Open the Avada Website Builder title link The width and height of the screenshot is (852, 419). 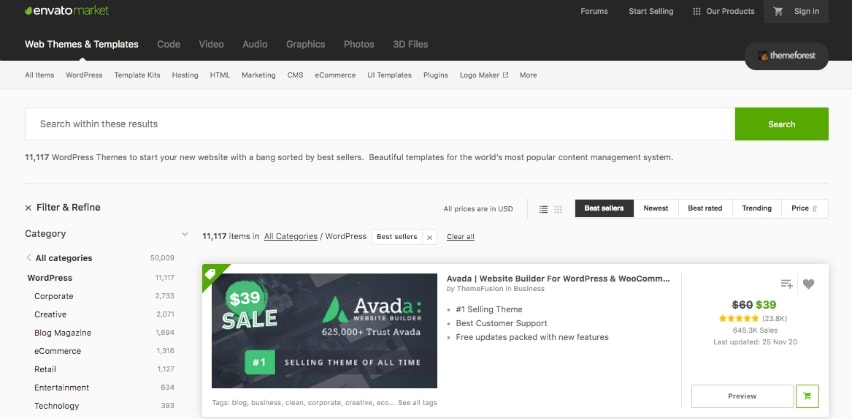tap(558, 278)
